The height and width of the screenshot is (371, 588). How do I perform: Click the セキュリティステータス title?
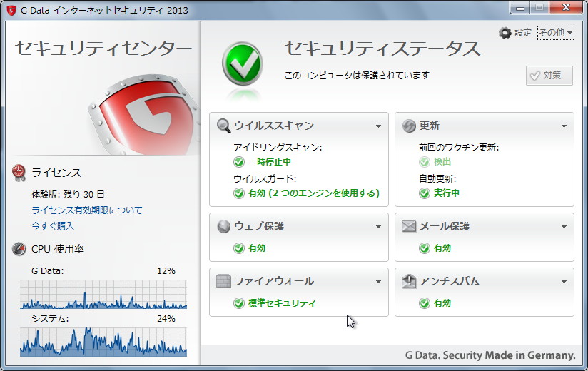[382, 49]
